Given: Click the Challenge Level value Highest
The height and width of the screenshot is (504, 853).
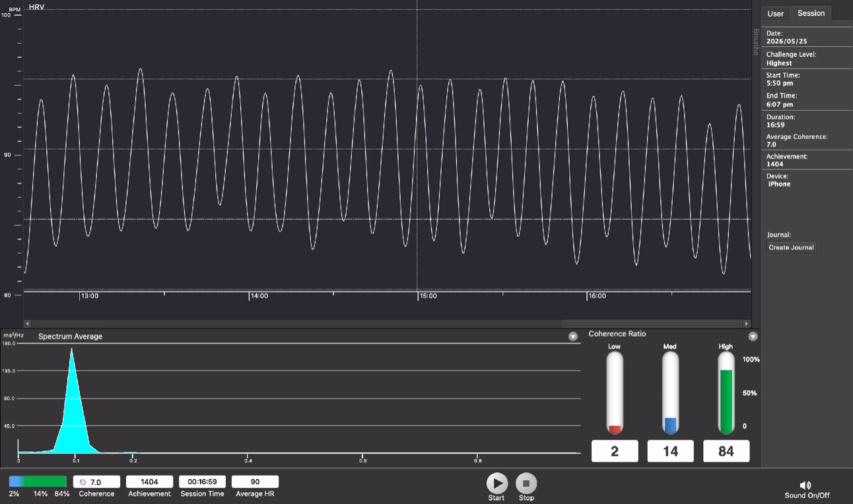Looking at the screenshot, I should 779,63.
